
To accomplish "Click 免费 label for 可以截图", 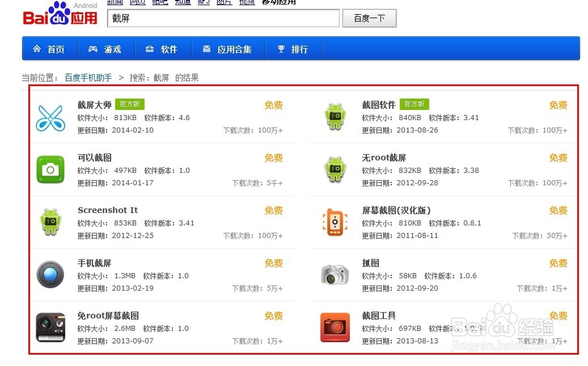I will pyautogui.click(x=274, y=158).
